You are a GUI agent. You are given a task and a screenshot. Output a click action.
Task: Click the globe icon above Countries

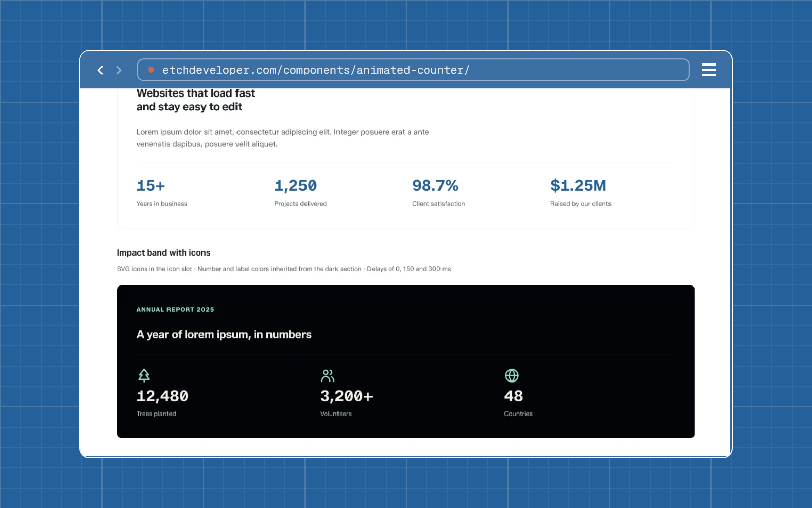click(512, 375)
